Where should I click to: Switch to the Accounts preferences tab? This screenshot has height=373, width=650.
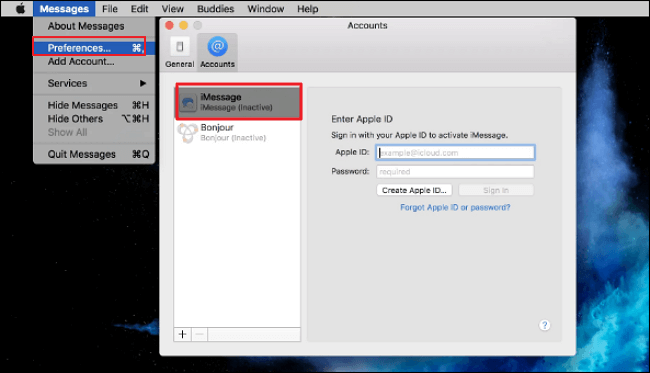(x=217, y=52)
